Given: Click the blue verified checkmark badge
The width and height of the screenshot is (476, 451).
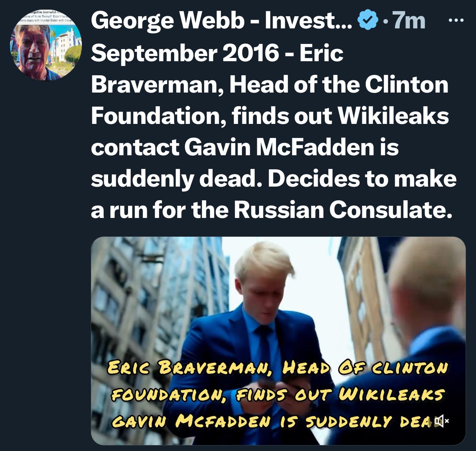Looking at the screenshot, I should click(368, 21).
